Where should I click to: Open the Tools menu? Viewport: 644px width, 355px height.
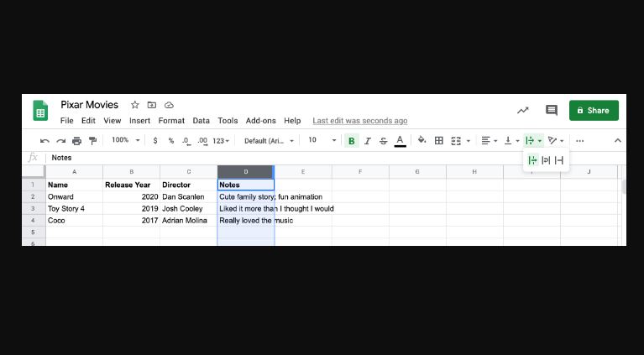[x=228, y=121]
